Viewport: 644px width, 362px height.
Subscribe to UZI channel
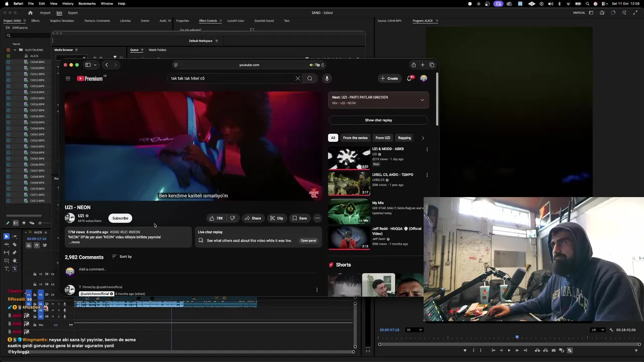click(x=120, y=218)
